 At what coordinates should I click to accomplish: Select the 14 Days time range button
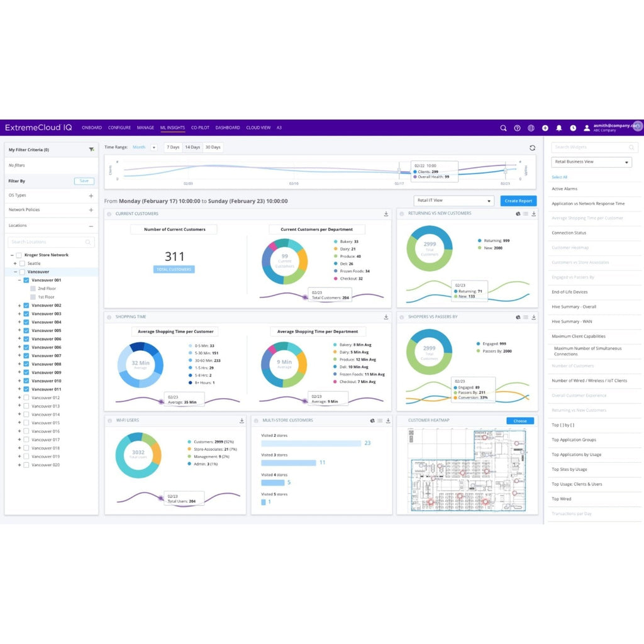click(192, 147)
